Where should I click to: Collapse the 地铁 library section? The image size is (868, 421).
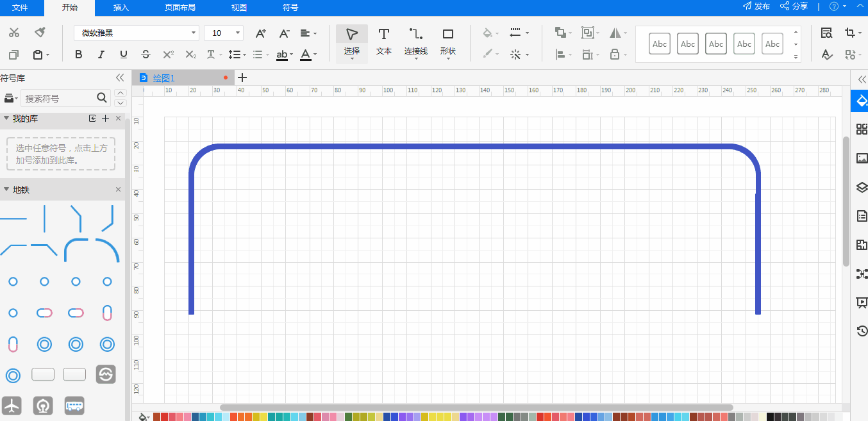pyautogui.click(x=6, y=190)
